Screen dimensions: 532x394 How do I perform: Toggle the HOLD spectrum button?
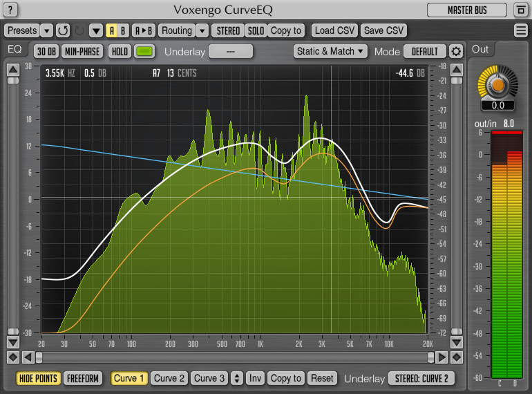click(x=120, y=51)
